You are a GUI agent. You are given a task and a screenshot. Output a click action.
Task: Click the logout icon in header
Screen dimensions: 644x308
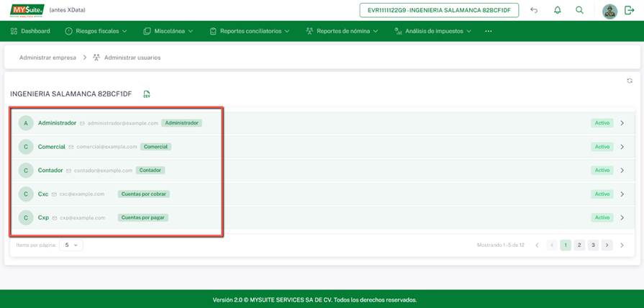click(630, 11)
